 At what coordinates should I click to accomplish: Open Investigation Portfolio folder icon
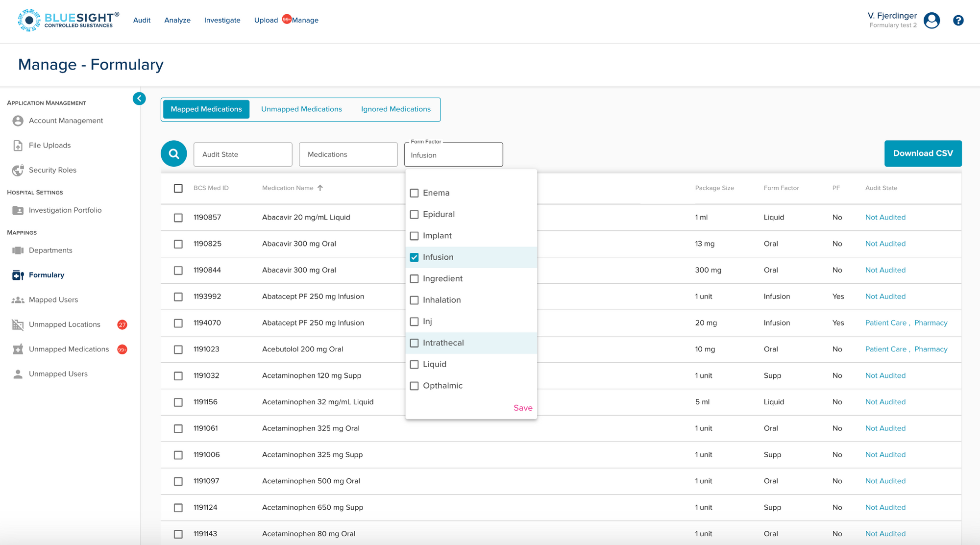point(18,210)
